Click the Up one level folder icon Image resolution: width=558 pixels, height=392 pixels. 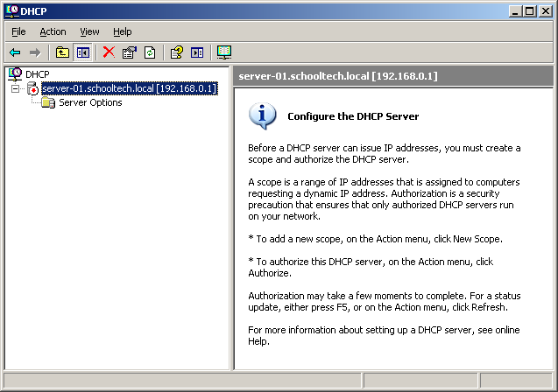(62, 52)
